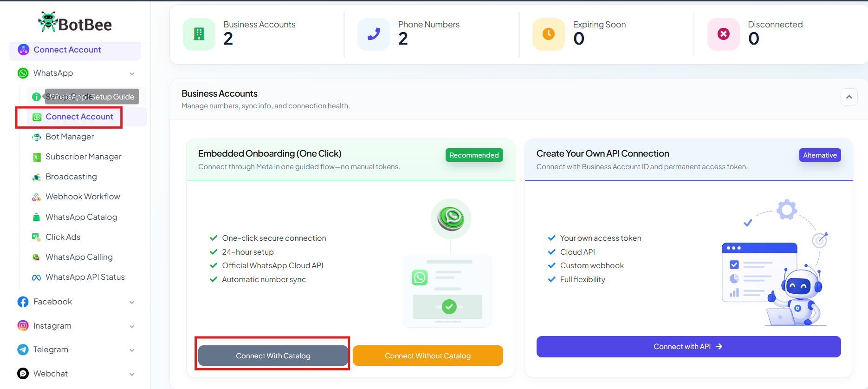Click the Instagram logo icon
Image resolution: width=868 pixels, height=389 pixels.
click(23, 326)
